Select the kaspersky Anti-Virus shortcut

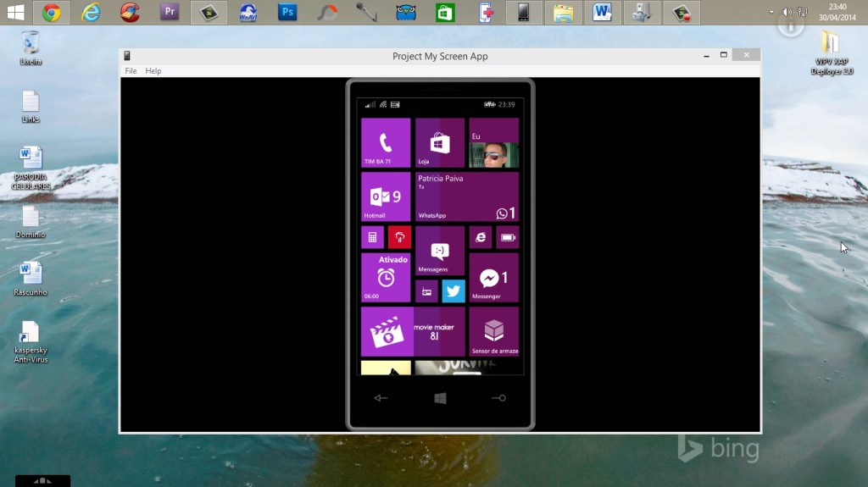tap(31, 342)
